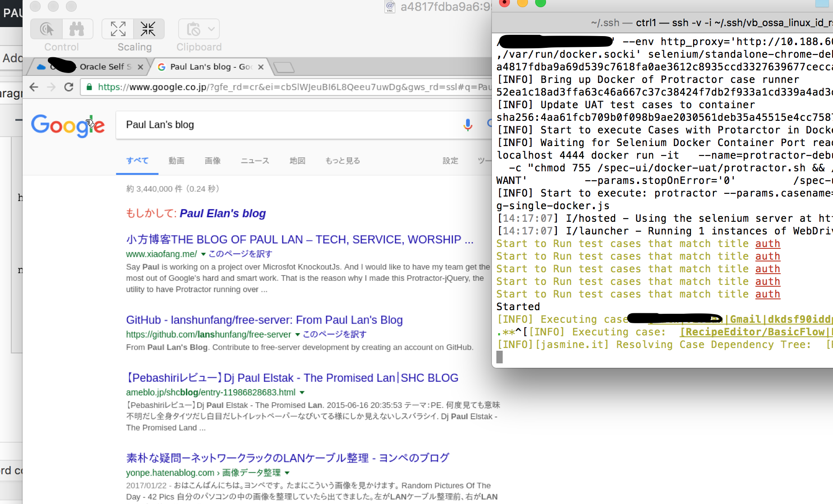The height and width of the screenshot is (504, 833).
Task: Expand the dropdown arrow beside www.xiaofang.me
Action: click(203, 254)
